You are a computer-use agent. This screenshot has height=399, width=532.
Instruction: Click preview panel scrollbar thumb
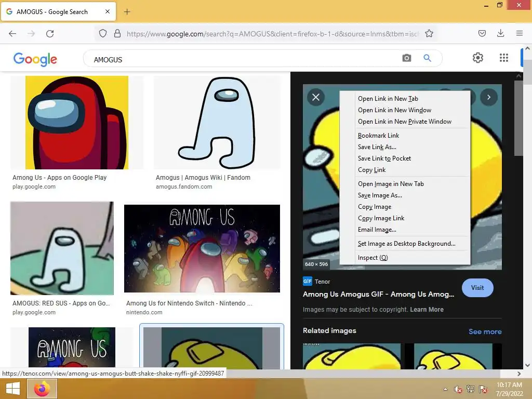coord(518,118)
